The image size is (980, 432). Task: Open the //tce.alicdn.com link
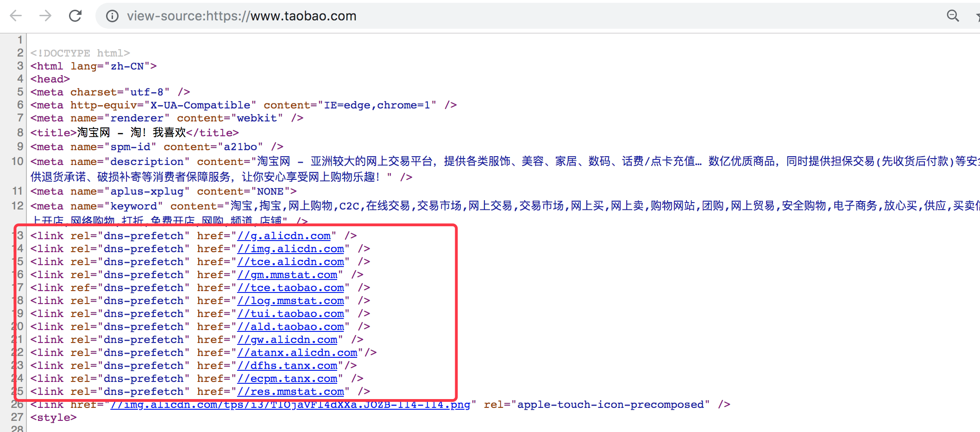point(290,262)
